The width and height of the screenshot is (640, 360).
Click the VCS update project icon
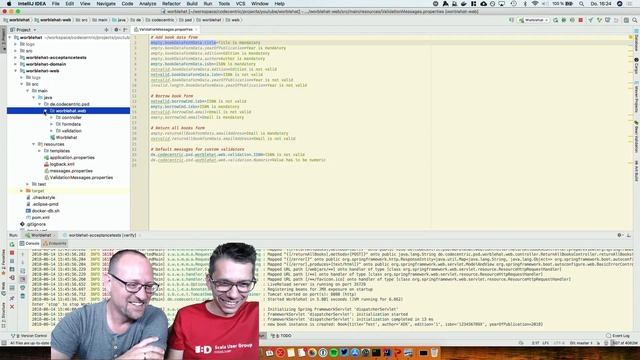point(591,20)
